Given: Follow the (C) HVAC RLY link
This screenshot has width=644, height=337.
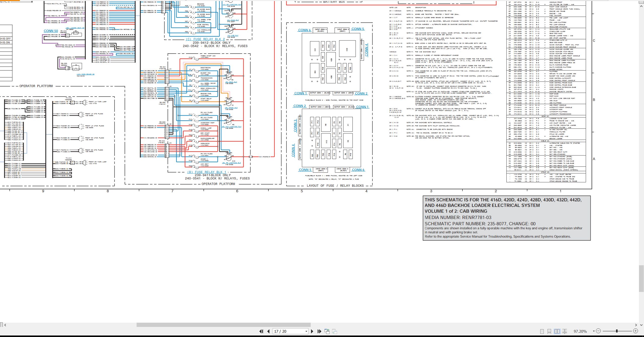Looking at the screenshot, I should tap(233, 20).
